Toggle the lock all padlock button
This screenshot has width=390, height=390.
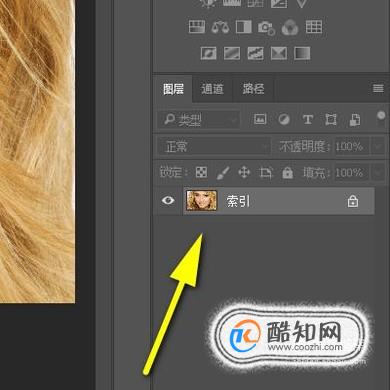coord(287,172)
